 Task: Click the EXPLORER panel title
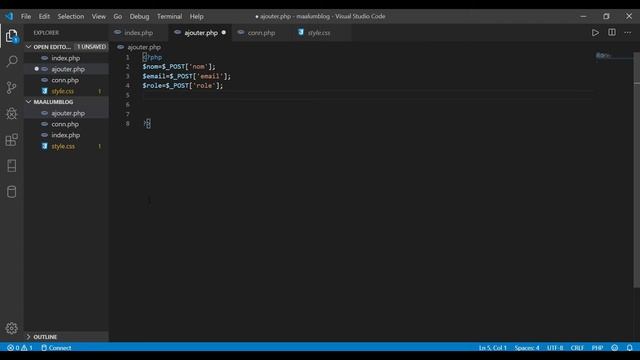click(46, 33)
